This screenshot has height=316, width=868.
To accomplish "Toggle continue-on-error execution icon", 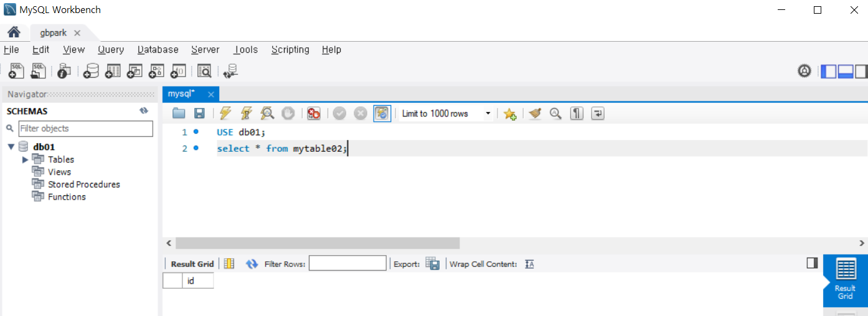I will 314,113.
